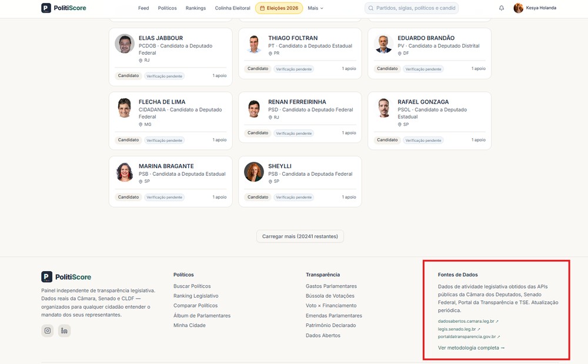
Task: Click Candidato badge on Elias Jabbour's card
Action: pos(128,76)
